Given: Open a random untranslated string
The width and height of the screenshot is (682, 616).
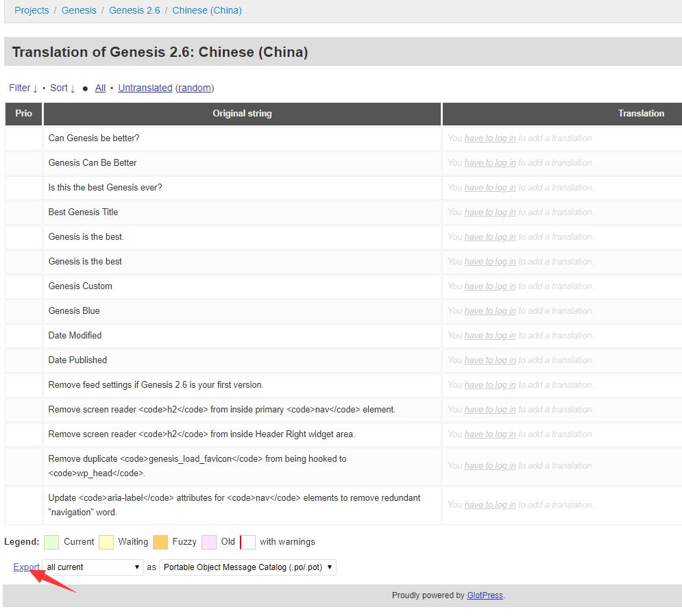Looking at the screenshot, I should 195,88.
